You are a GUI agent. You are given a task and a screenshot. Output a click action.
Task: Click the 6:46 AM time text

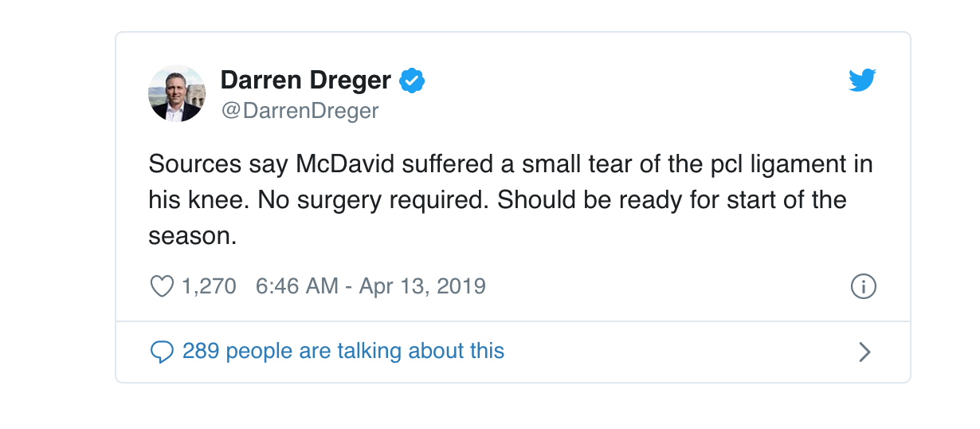tap(296, 286)
